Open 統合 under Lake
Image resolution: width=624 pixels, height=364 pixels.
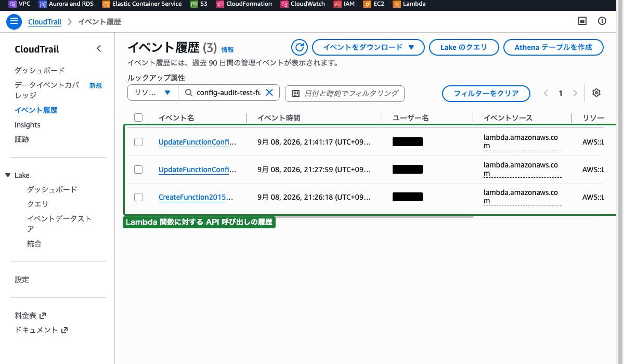34,243
